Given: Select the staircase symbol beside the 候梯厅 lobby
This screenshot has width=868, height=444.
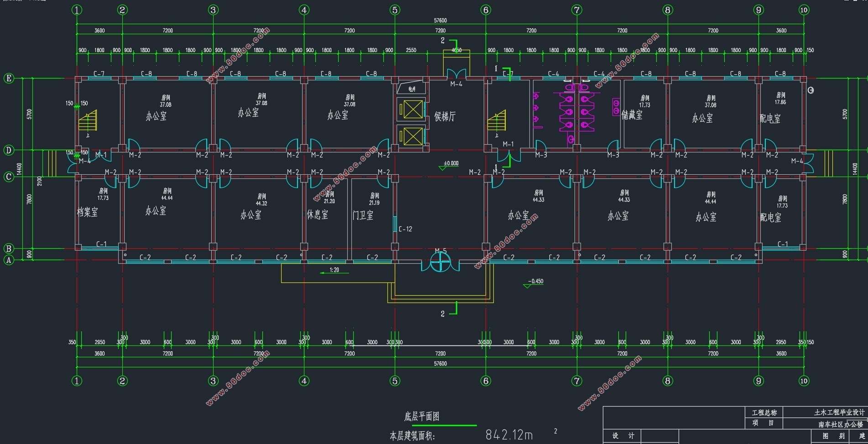Looking at the screenshot, I should pos(497,120).
